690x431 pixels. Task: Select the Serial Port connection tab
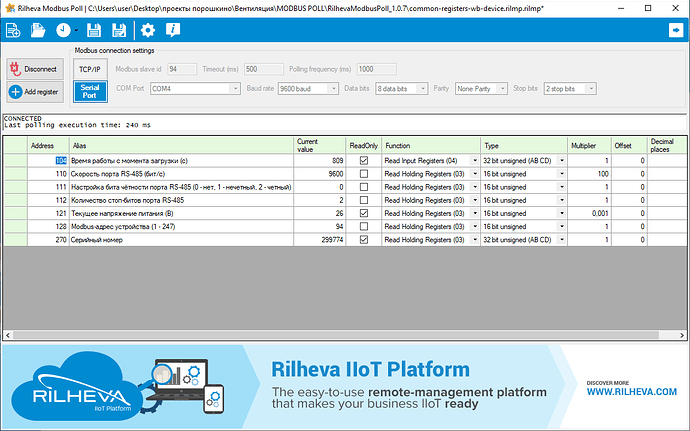click(x=88, y=91)
